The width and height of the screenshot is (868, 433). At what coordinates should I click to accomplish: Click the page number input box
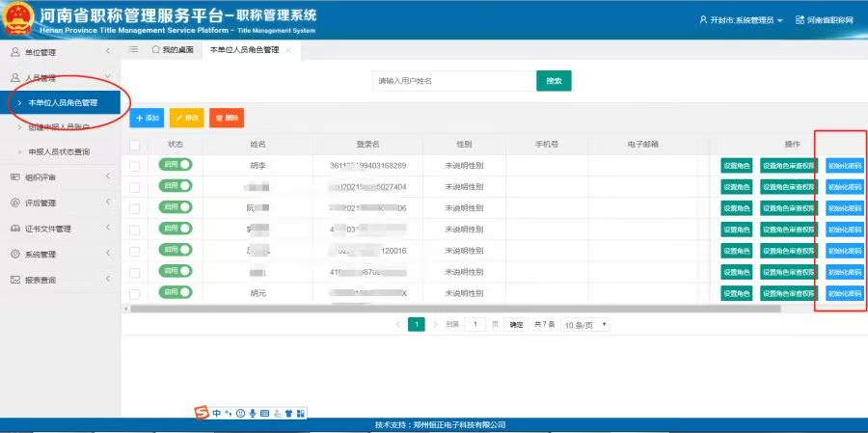click(475, 325)
